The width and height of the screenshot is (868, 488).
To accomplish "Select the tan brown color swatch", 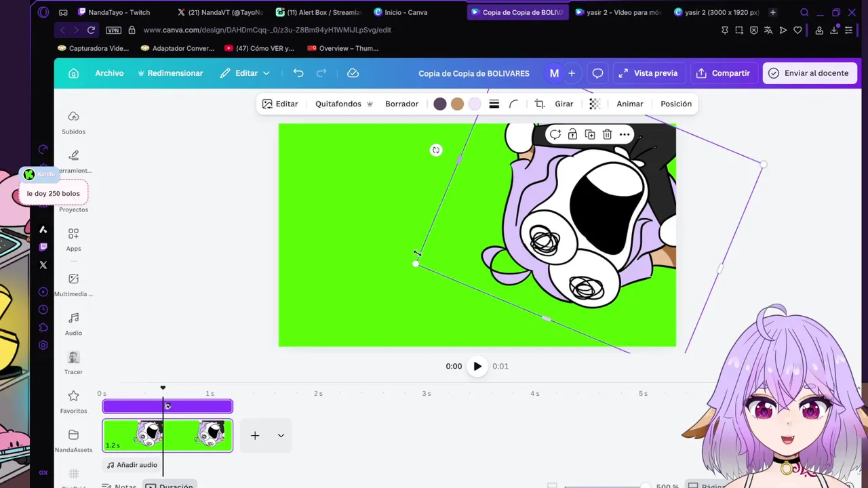I will 458,104.
